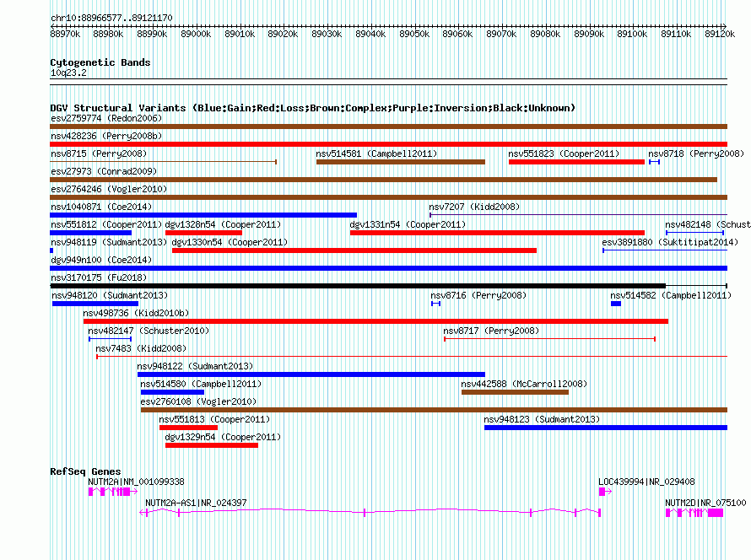This screenshot has width=751, height=560.
Task: Click the small nsv8716 (Perry2008) blue marker
Action: (435, 304)
